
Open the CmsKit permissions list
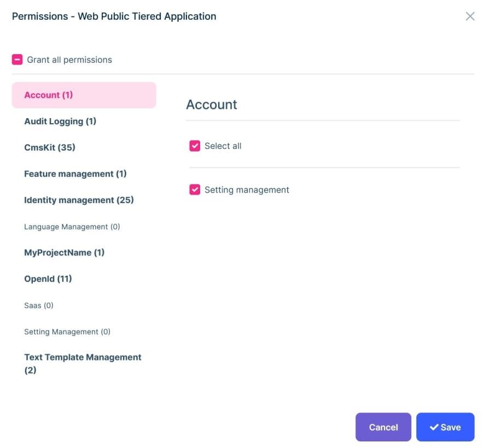49,147
